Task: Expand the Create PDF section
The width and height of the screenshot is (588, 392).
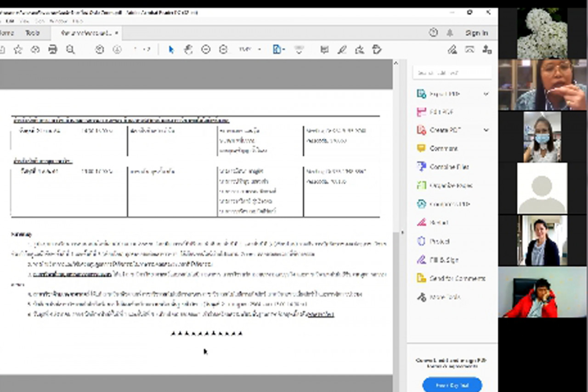Action: point(486,131)
